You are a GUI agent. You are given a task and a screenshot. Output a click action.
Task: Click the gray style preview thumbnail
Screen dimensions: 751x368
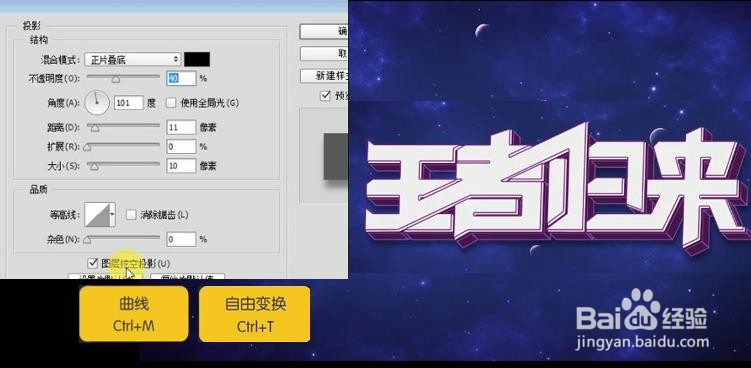click(x=335, y=157)
